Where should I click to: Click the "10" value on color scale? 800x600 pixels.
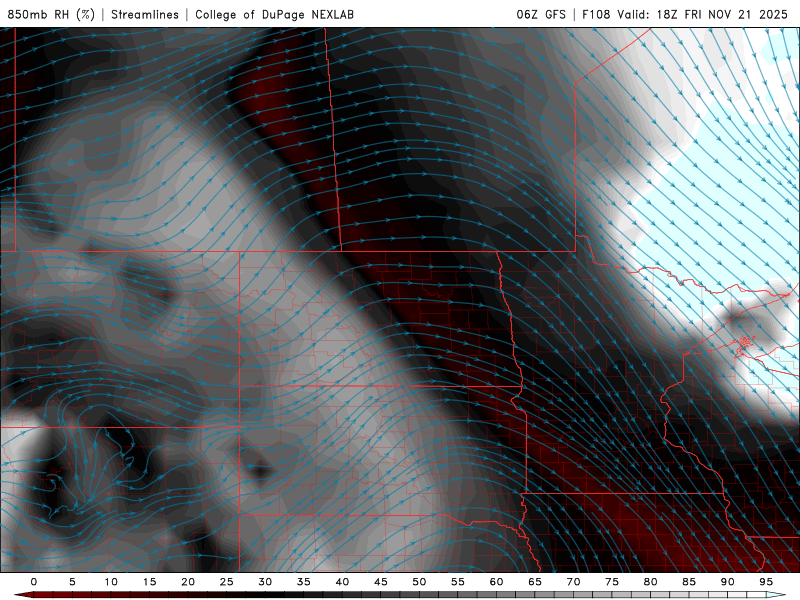click(x=111, y=582)
